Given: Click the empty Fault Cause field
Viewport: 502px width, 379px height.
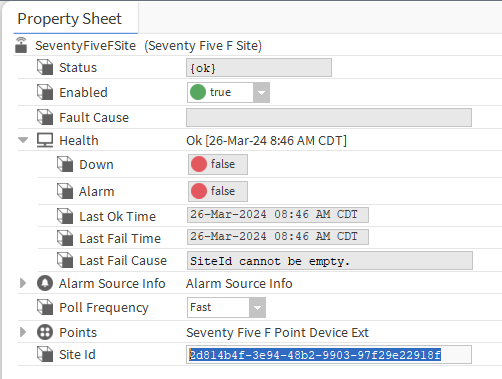Looking at the screenshot, I should 329,117.
